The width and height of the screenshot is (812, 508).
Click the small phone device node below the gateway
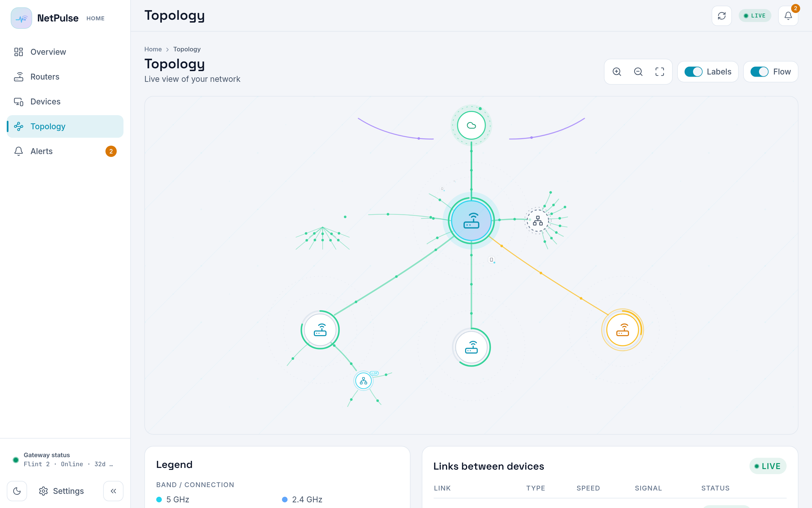click(x=491, y=260)
